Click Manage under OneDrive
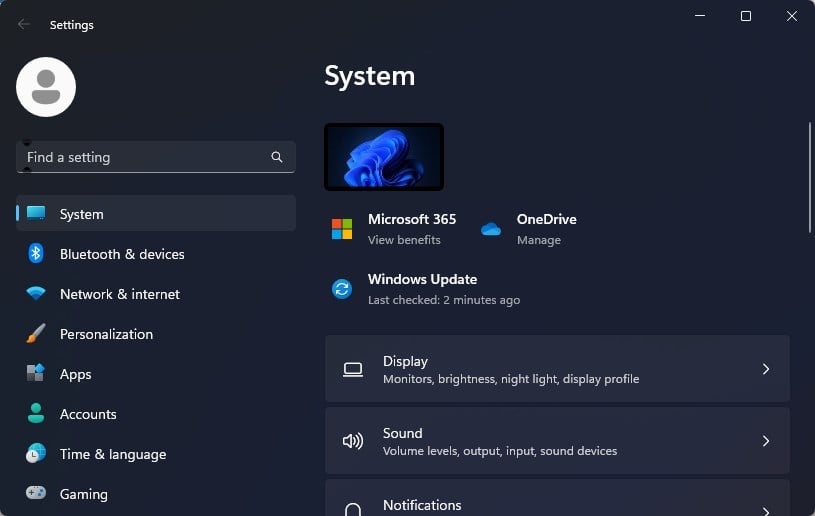 tap(538, 240)
